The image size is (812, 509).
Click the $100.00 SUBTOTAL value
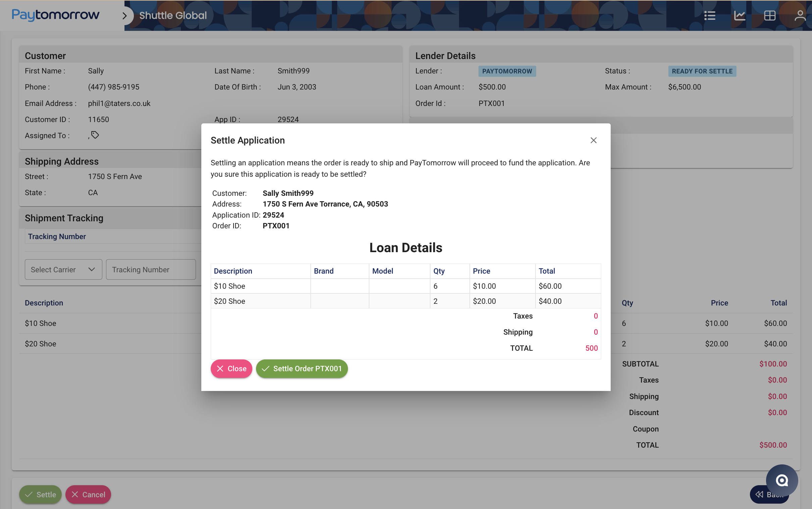773,364
